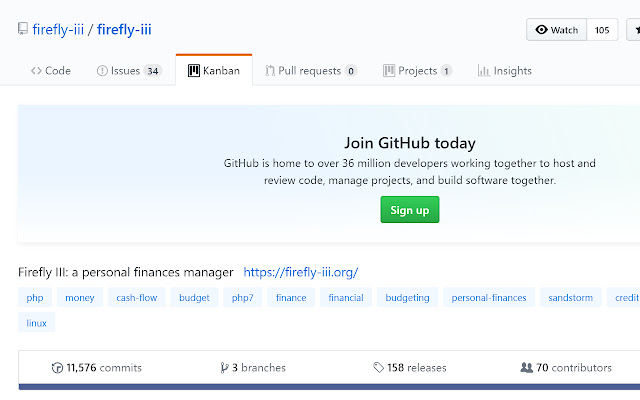Click the Firefly III description text
The width and height of the screenshot is (640, 400).
[x=126, y=272]
